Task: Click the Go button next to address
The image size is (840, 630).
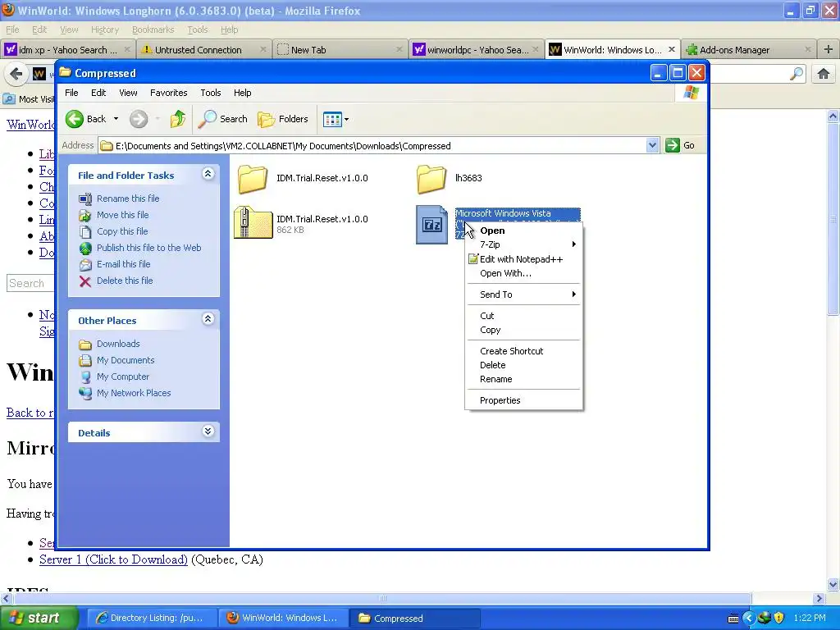Action: (680, 145)
